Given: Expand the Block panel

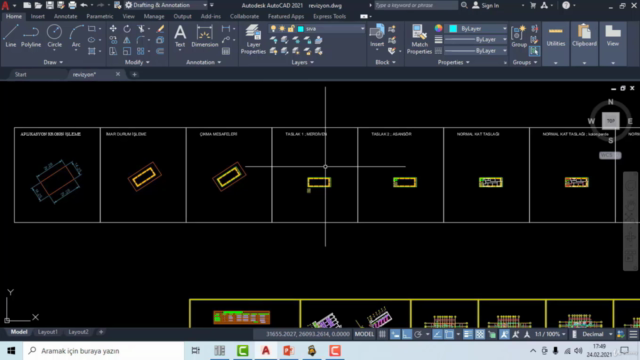Looking at the screenshot, I should tap(385, 62).
